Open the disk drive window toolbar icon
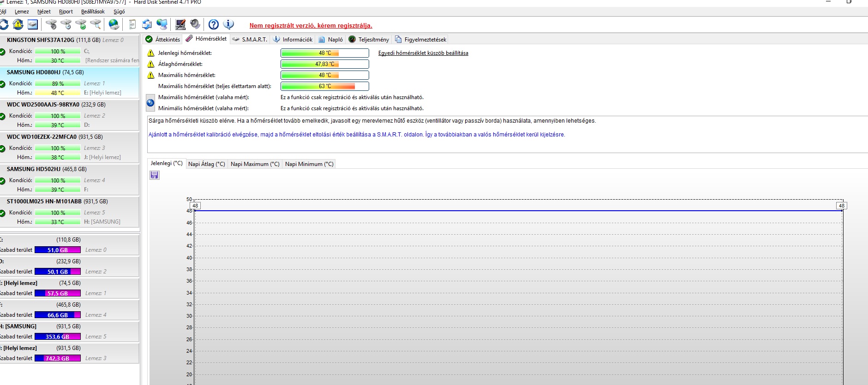868x385 pixels. (x=33, y=24)
